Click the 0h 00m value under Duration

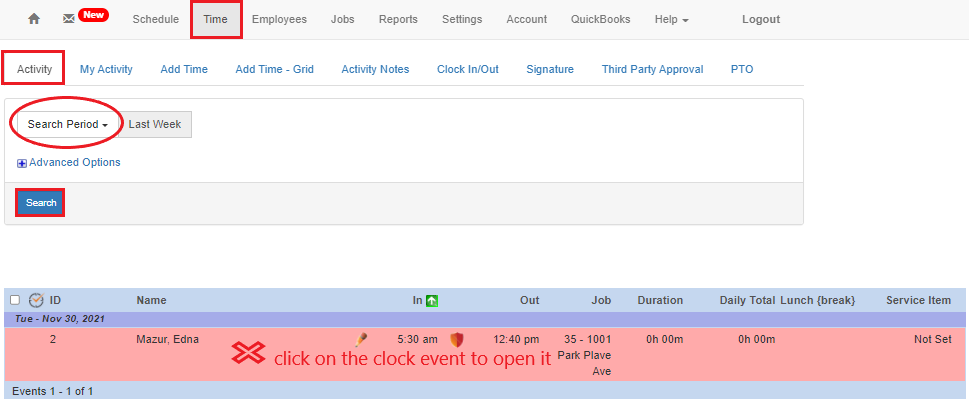point(664,339)
